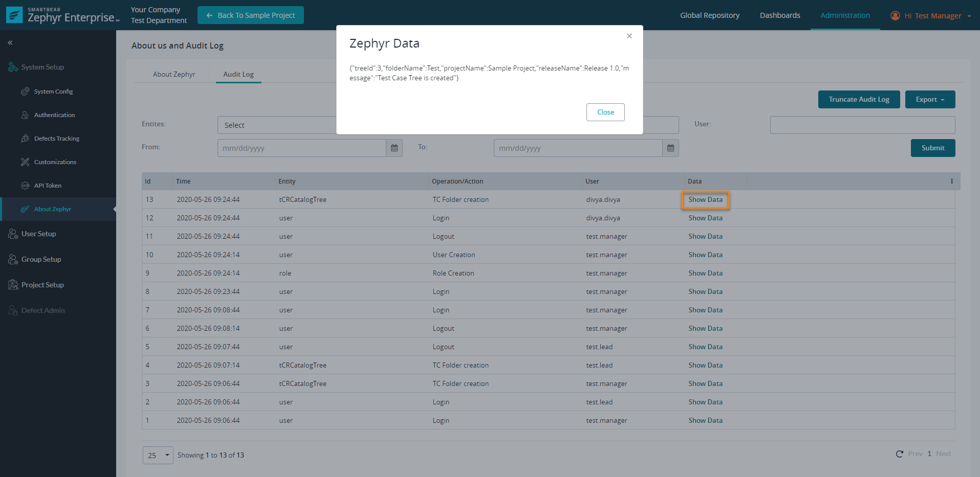
Task: Click the user avatar icon in header
Action: [x=895, y=16]
